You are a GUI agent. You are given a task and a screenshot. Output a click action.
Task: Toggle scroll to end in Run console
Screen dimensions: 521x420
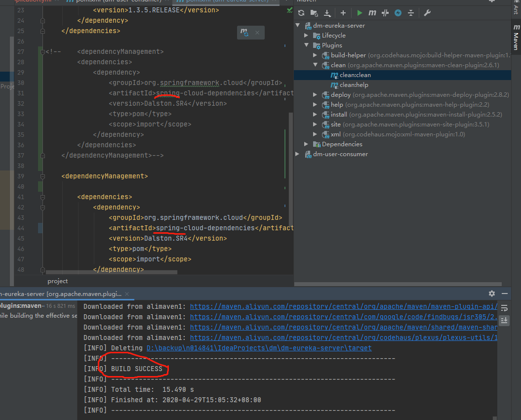pyautogui.click(x=504, y=321)
